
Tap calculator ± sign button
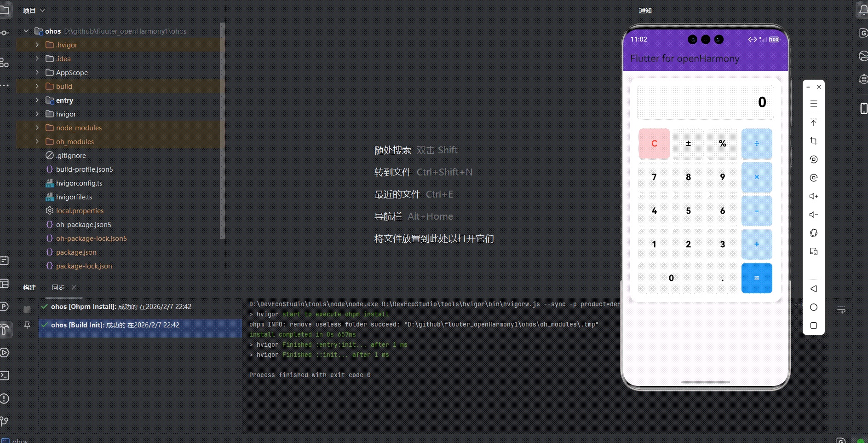(x=688, y=144)
